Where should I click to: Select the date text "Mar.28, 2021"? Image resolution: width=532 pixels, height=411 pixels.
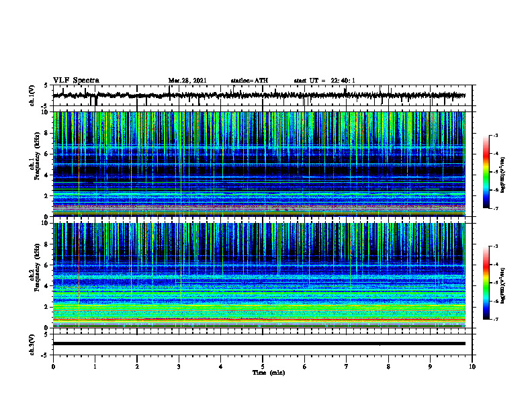click(187, 81)
